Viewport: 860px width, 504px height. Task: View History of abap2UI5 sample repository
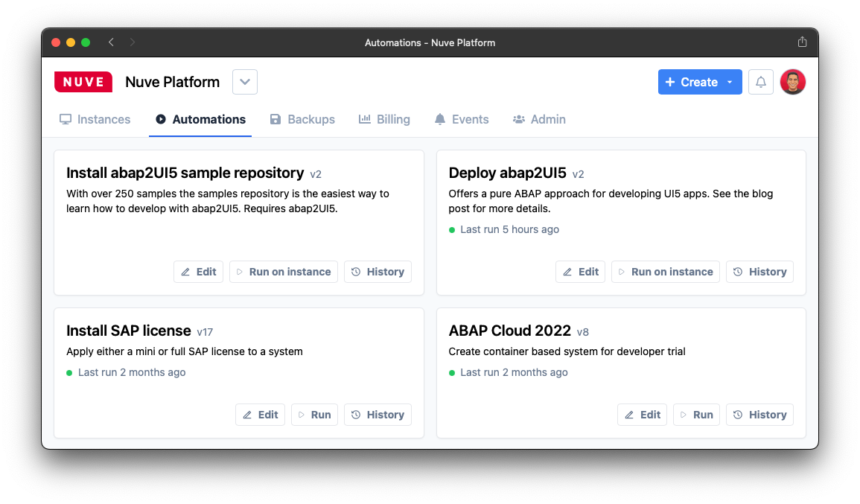378,272
